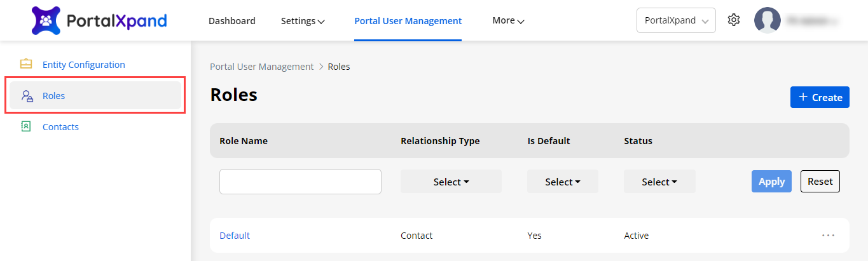Open the Relationship Type Select filter
868x261 pixels.
(x=451, y=182)
